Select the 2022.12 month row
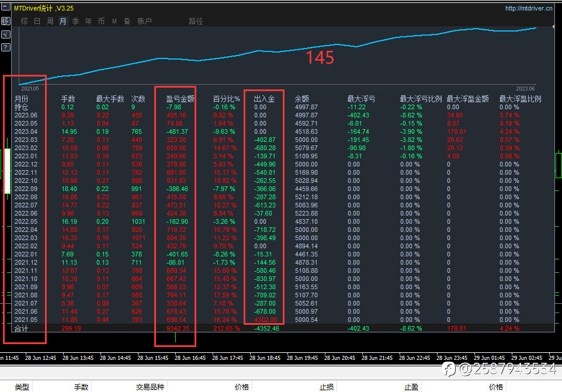This screenshot has height=392, width=562. (x=26, y=165)
